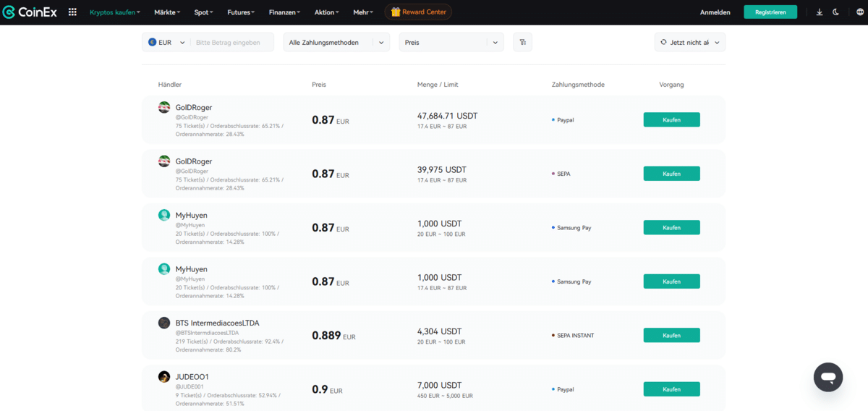The image size is (868, 411).
Task: Click the Vorgang column header
Action: pyautogui.click(x=671, y=85)
